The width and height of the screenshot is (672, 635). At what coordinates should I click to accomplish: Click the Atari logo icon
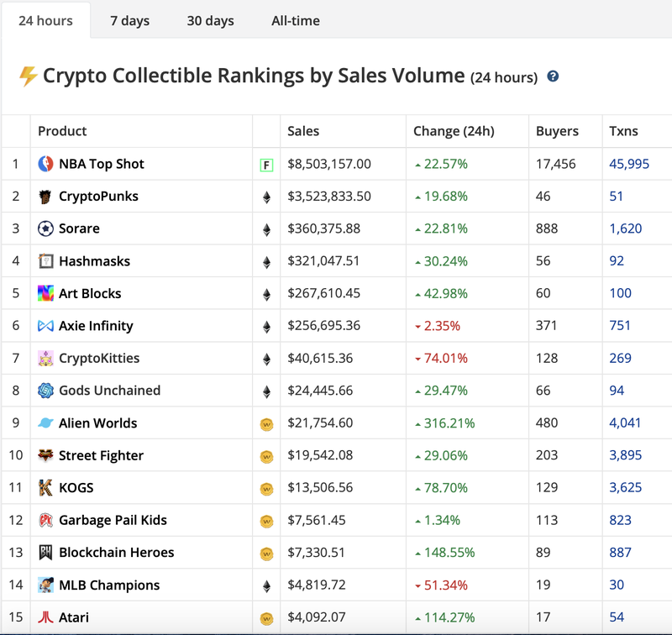coord(45,617)
